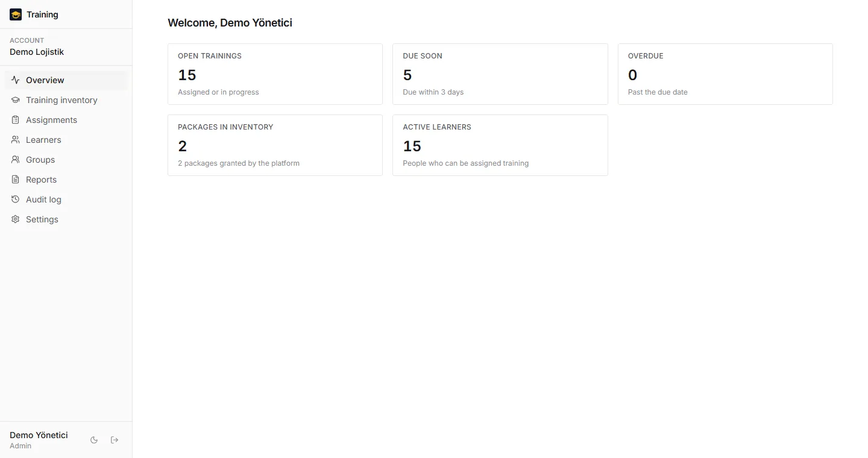This screenshot has height=458, width=868.
Task: Click the 'Assigned or in progress' text
Action: pyautogui.click(x=218, y=92)
